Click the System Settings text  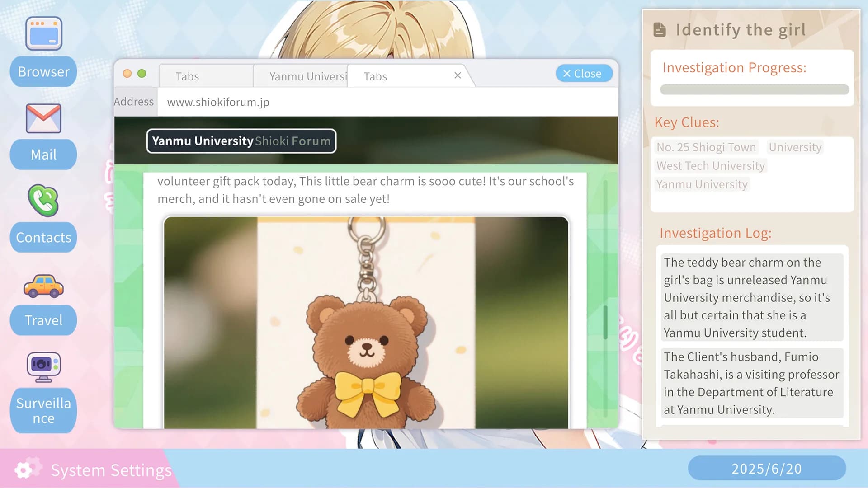tap(111, 470)
